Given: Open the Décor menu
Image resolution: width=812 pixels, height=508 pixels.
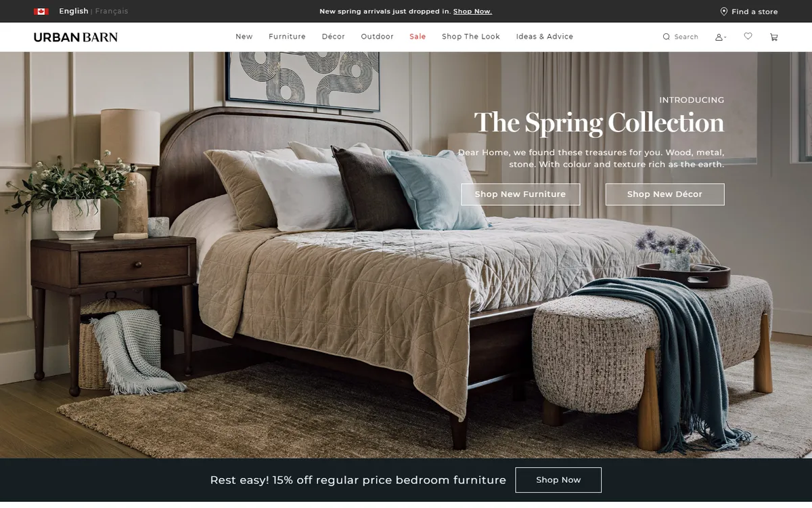Looking at the screenshot, I should click(333, 37).
